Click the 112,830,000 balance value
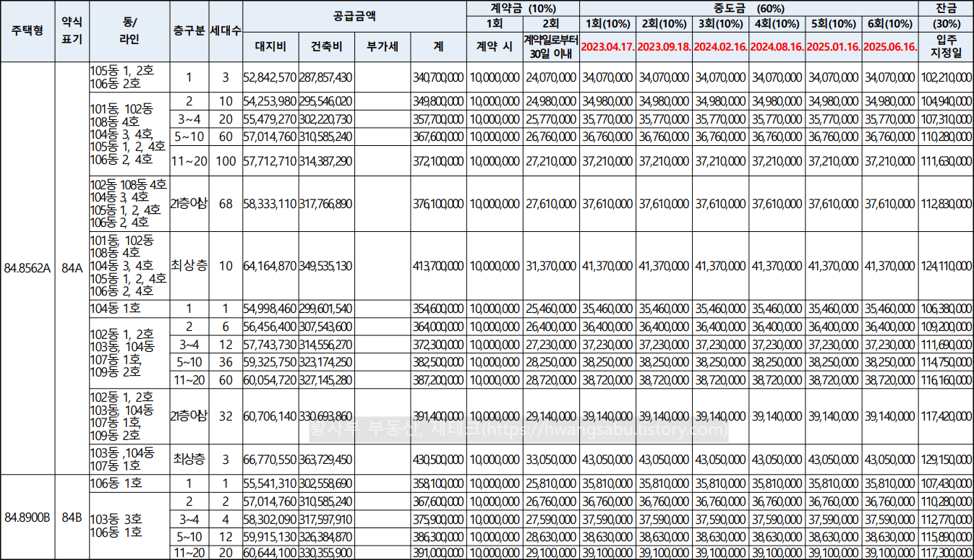974x560 pixels. click(x=947, y=204)
